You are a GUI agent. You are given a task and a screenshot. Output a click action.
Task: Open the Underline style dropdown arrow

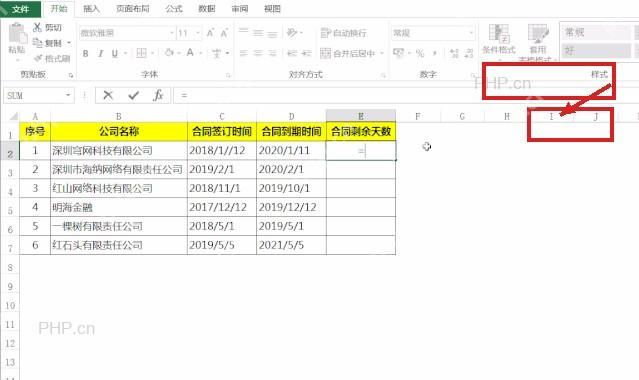[x=125, y=53]
